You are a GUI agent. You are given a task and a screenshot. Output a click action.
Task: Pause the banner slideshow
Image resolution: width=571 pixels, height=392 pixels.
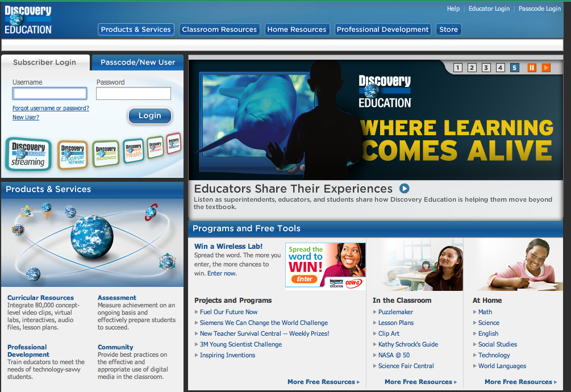532,68
